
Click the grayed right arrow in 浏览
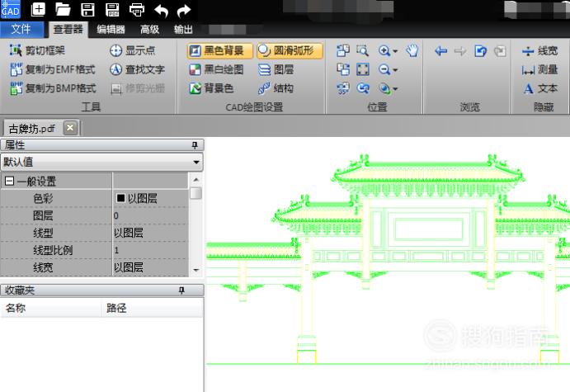(x=460, y=51)
